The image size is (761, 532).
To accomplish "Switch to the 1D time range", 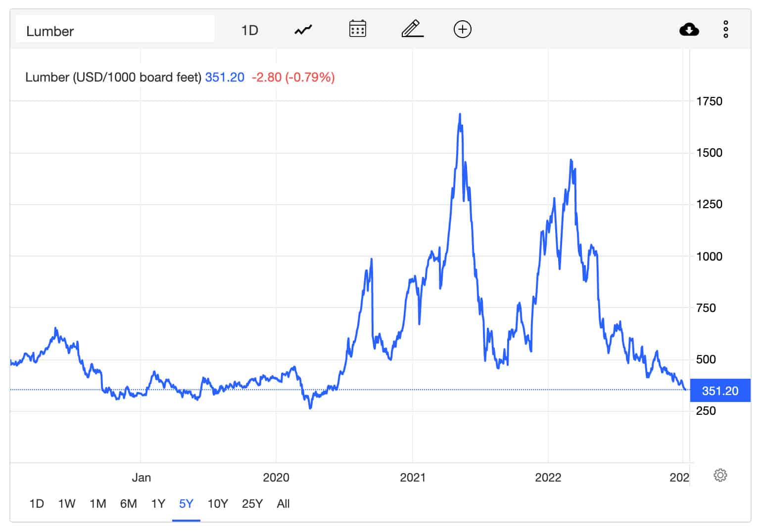I will coord(37,504).
